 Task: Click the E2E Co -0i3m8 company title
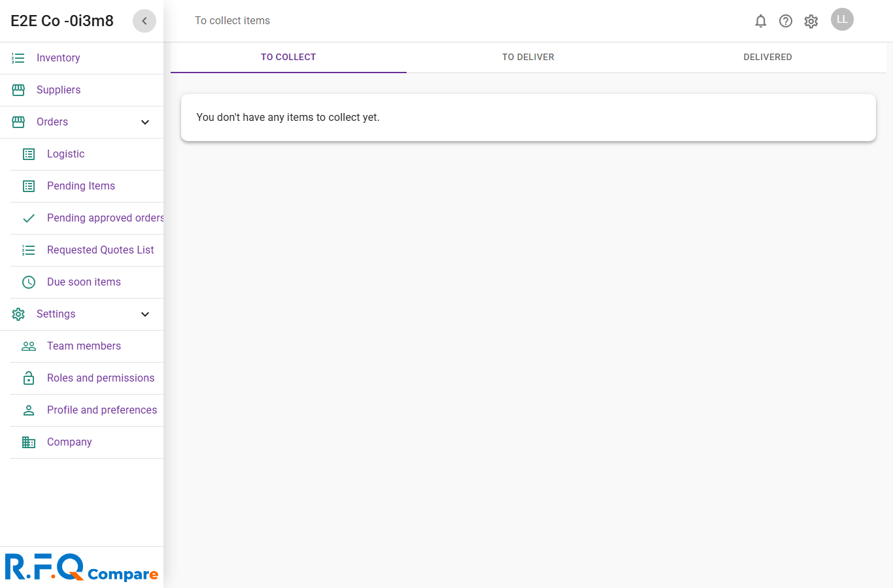62,21
